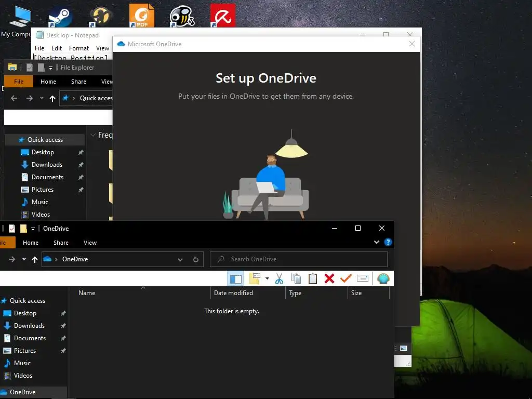Screen dimensions: 532x399
Task: Sort by Date modified column
Action: point(233,293)
